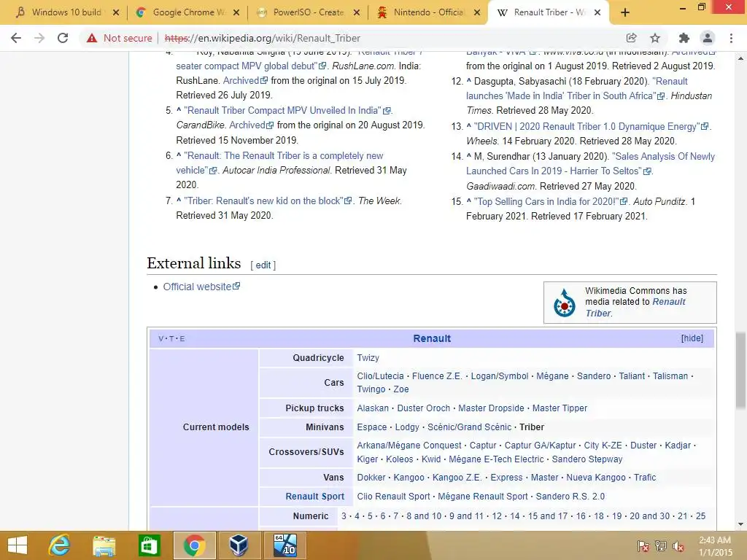Switch to the Google Chrome tab
This screenshot has width=747, height=560.
(187, 13)
